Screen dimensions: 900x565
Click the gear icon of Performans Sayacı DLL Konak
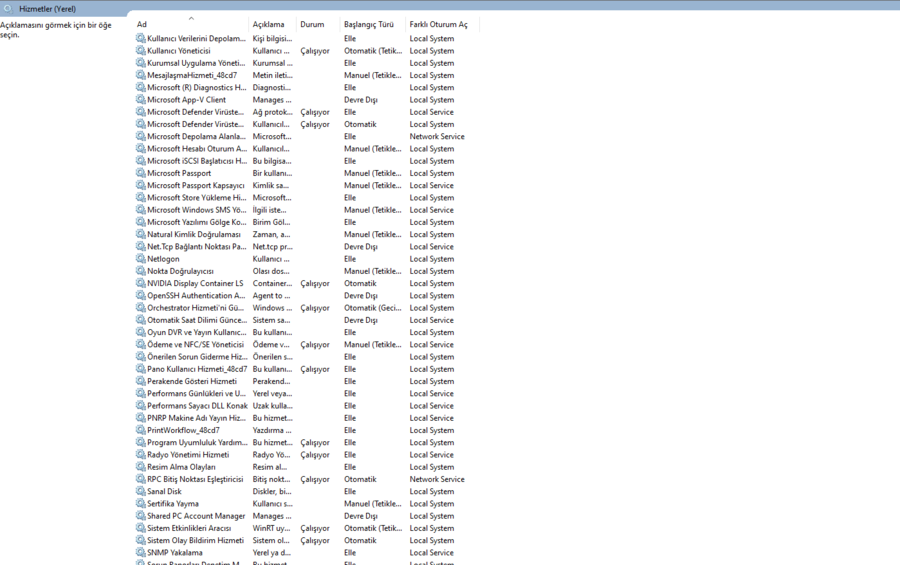141,405
